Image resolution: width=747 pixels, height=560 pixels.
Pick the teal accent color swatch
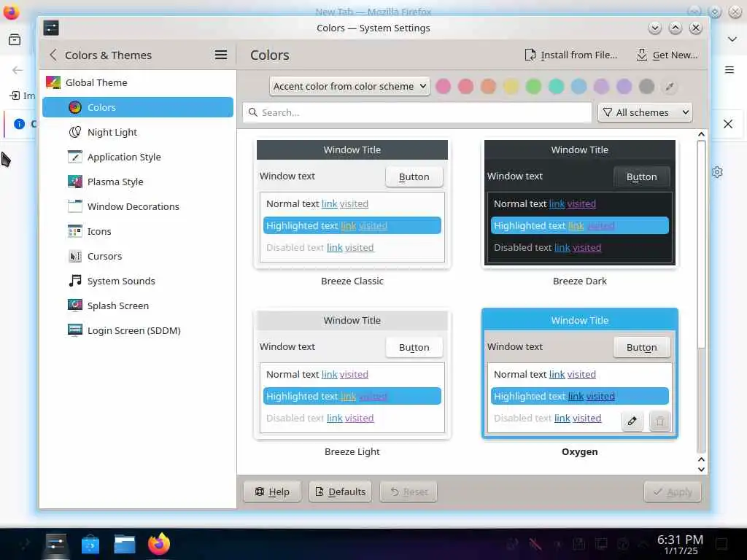tap(556, 86)
